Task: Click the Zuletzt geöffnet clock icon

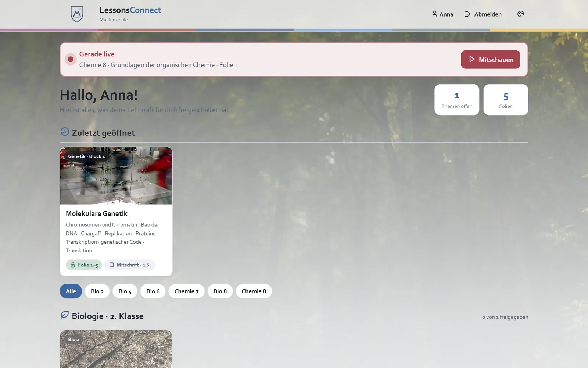Action: (x=65, y=132)
